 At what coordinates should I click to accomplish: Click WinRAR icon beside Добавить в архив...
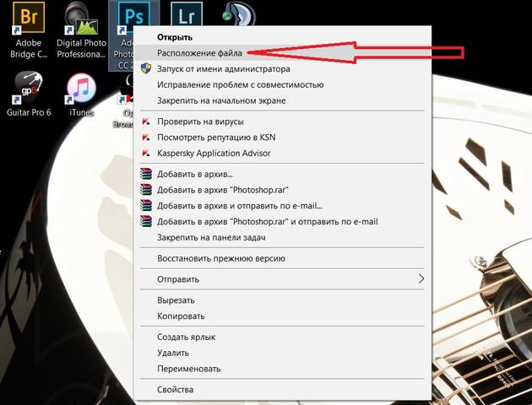[146, 174]
